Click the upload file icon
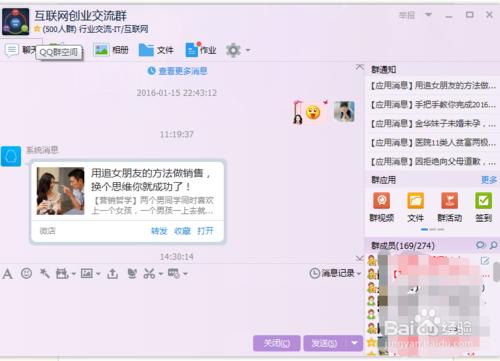Screen dimensions: 500x361 [113, 274]
